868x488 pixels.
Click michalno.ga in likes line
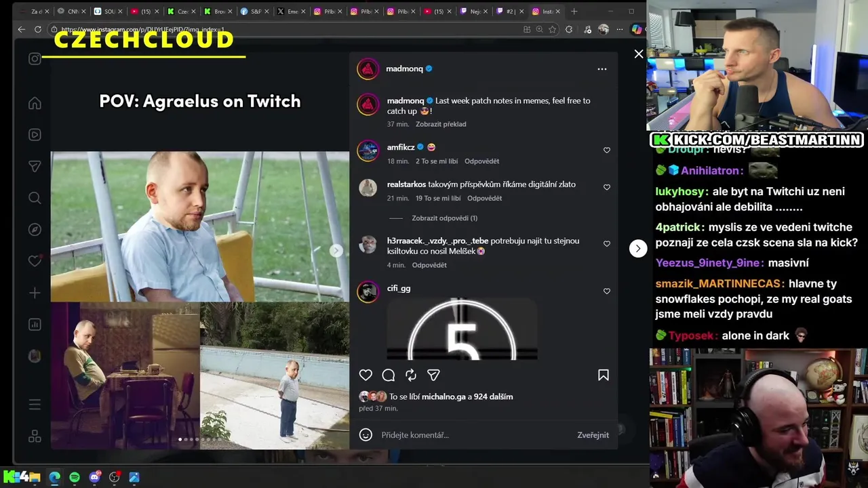pyautogui.click(x=443, y=396)
